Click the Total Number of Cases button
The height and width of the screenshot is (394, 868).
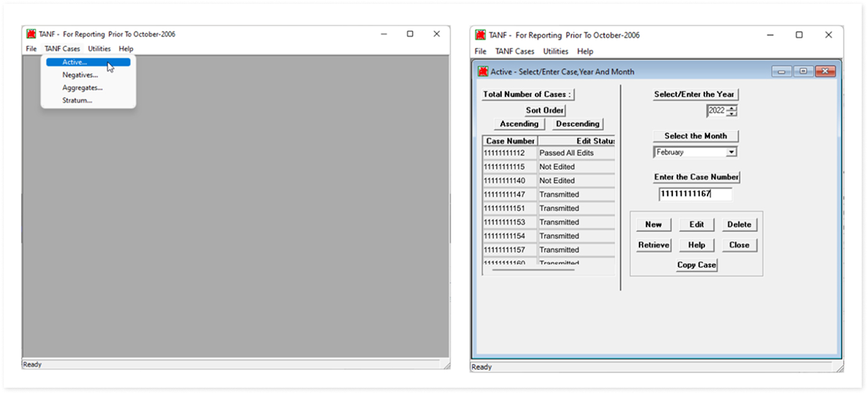pyautogui.click(x=529, y=94)
